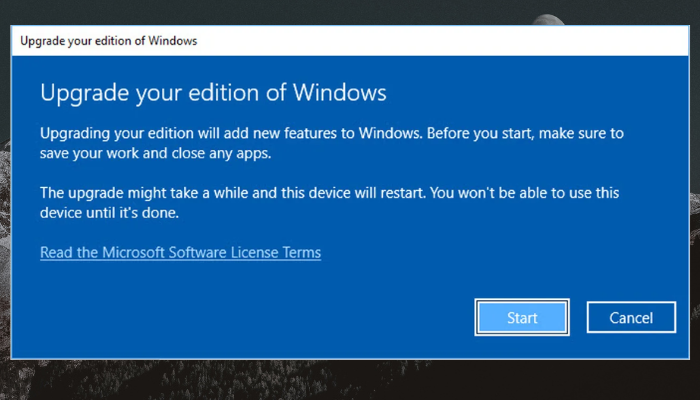Click the desktop wallpaper below the dialog
This screenshot has width=700, height=400.
350,380
